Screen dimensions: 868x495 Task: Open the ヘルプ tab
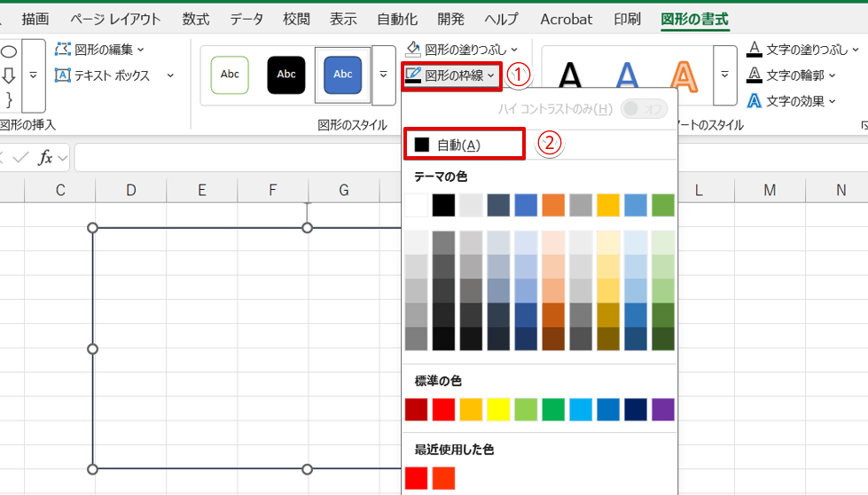click(501, 19)
